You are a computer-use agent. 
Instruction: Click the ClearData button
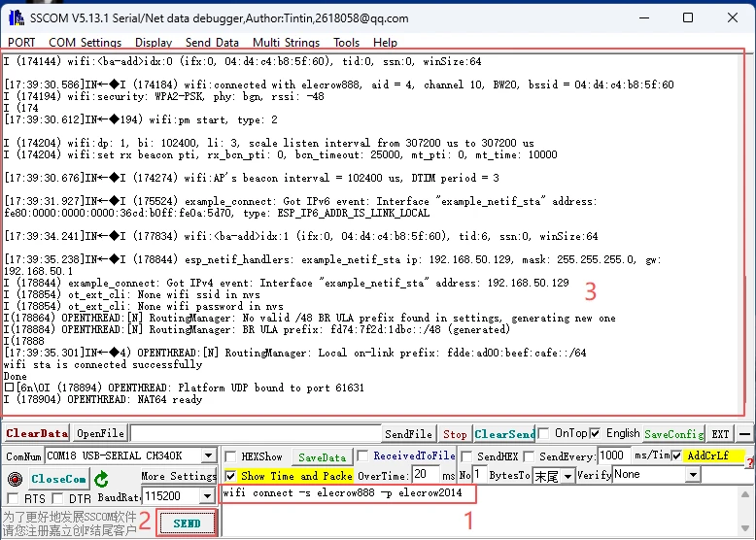(x=36, y=433)
